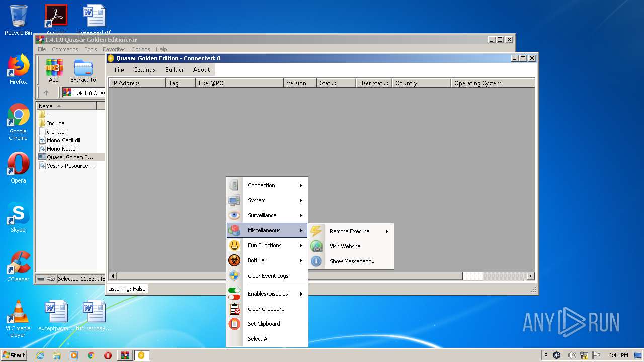
Task: Click the Quasar taskbar button
Action: (x=141, y=355)
